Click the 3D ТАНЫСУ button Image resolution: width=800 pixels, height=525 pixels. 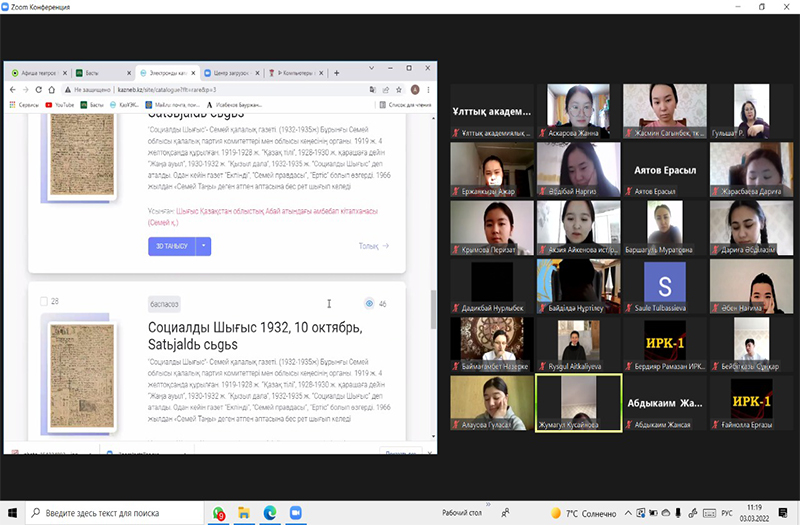pos(169,244)
